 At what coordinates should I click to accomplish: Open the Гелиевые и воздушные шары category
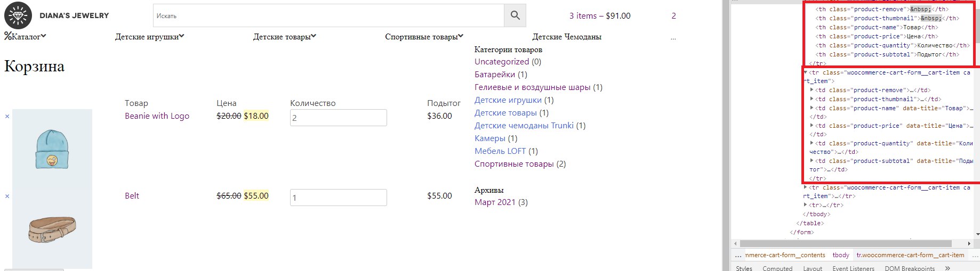(x=532, y=87)
